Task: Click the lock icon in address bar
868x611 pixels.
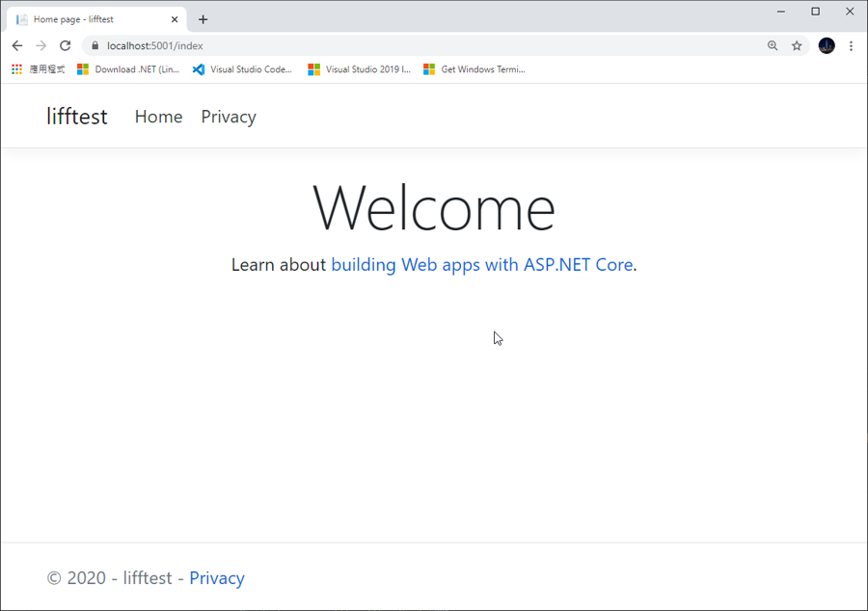Action: point(95,45)
